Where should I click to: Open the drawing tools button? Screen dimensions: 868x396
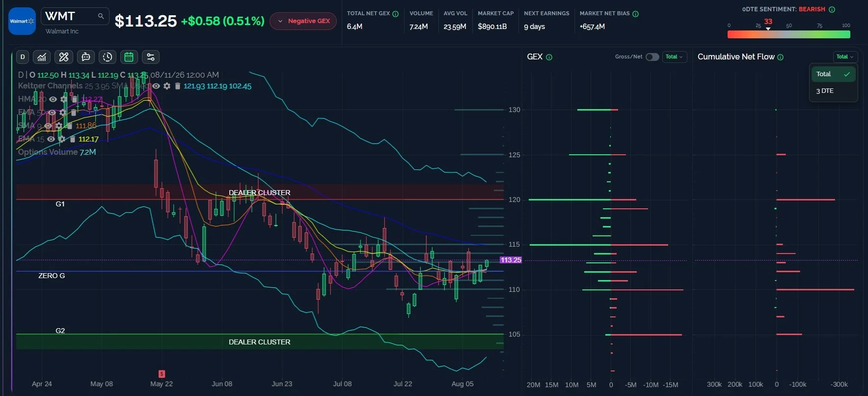point(64,57)
